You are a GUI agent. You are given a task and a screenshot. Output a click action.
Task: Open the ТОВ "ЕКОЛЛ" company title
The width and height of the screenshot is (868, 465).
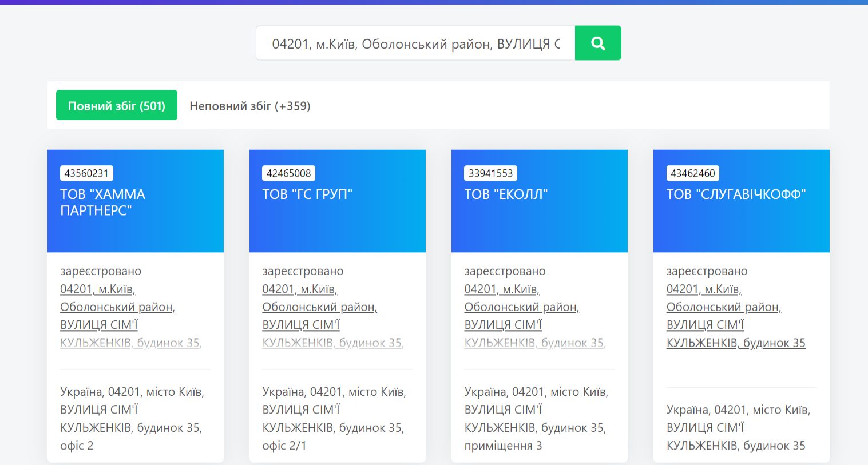tap(506, 194)
